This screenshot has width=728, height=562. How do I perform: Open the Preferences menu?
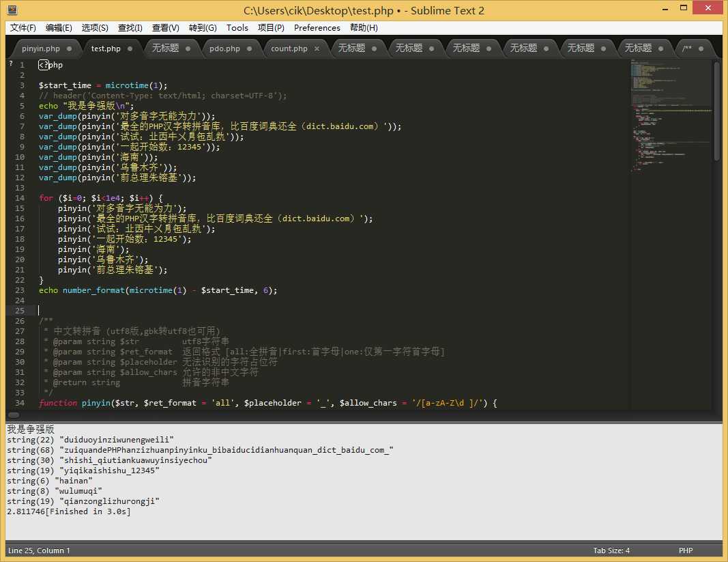click(317, 28)
